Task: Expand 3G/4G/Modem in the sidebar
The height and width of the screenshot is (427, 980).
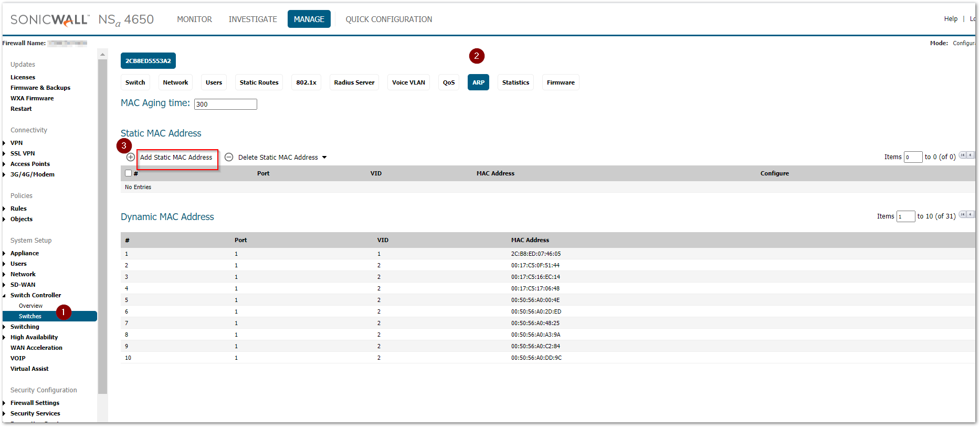Action: 4,174
